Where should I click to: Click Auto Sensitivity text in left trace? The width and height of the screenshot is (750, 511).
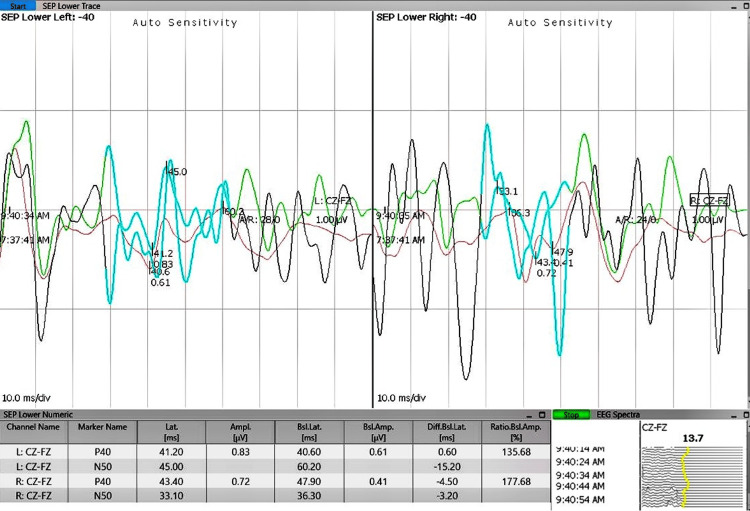[185, 22]
